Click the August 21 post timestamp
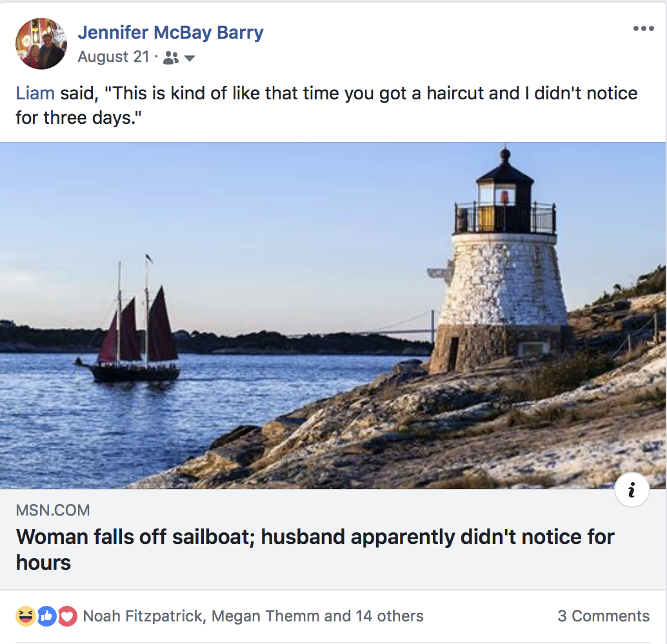This screenshot has width=667, height=644. click(x=114, y=57)
